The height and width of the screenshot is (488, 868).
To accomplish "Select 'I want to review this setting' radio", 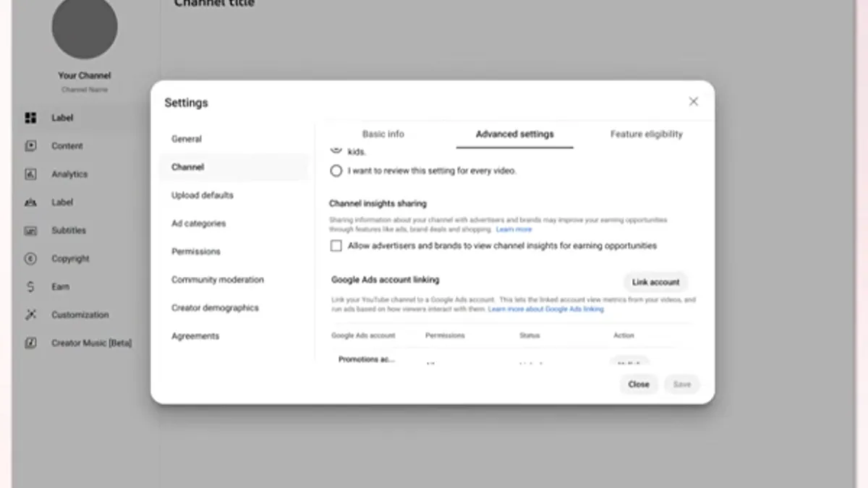I will [x=336, y=171].
